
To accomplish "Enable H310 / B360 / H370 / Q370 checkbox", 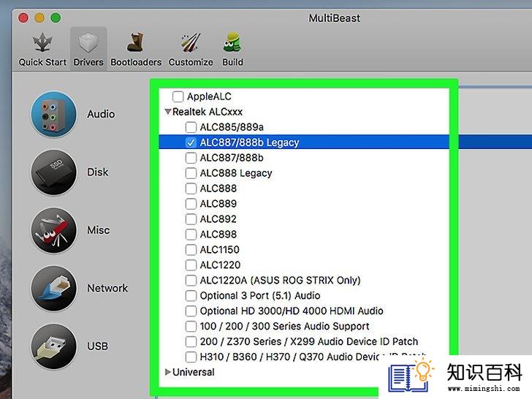I will (191, 357).
